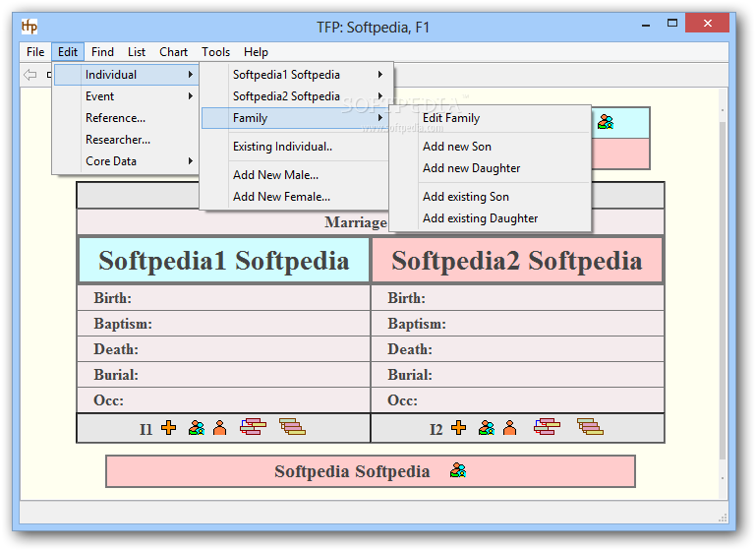
Task: Open the List menu
Action: [137, 51]
